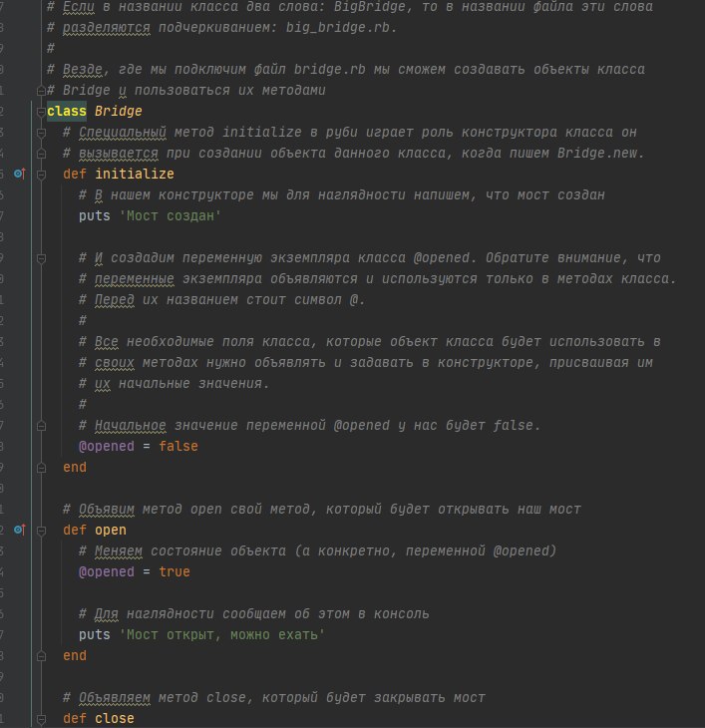705x728 pixels.
Task: Click the 'initialize' method name
Action: point(135,175)
